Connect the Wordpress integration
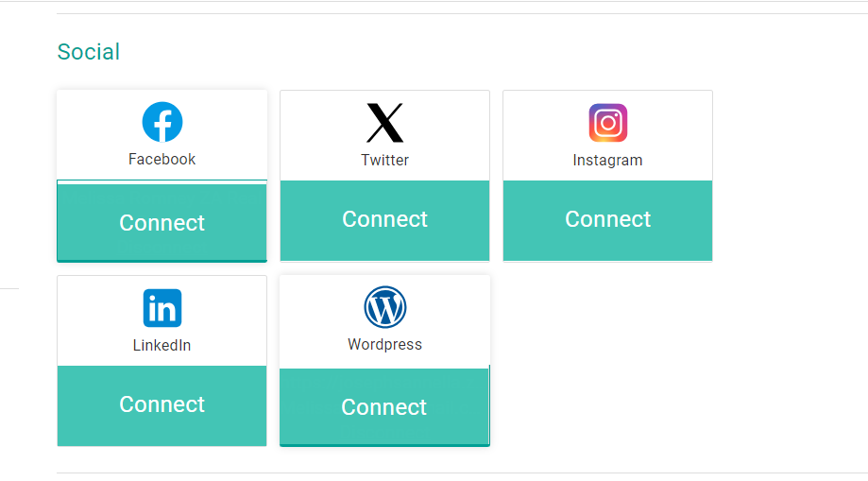The height and width of the screenshot is (481, 868). (384, 407)
